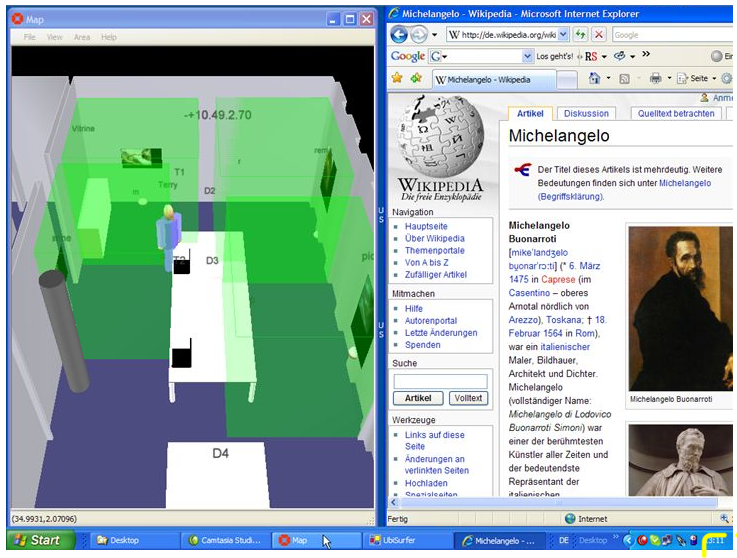Open the Autorenportal link
The height and width of the screenshot is (558, 737).
pos(431,321)
